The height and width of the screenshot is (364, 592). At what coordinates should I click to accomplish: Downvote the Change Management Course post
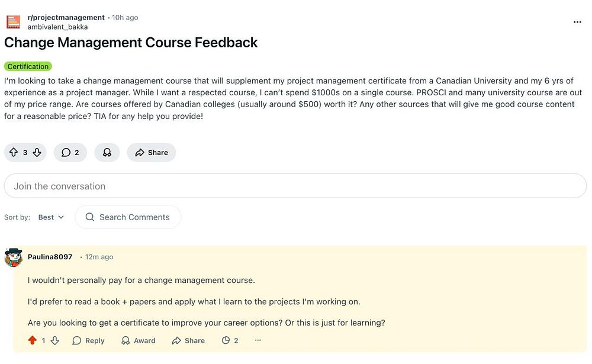coord(37,153)
